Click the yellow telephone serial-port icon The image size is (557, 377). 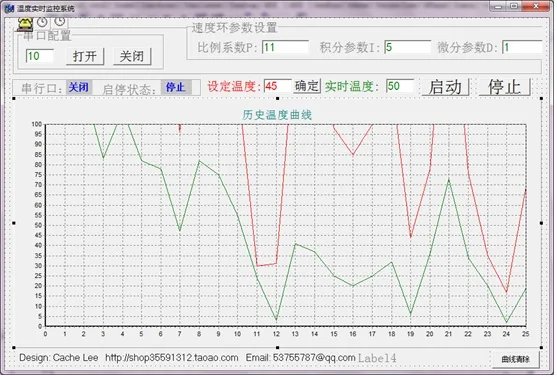click(25, 25)
